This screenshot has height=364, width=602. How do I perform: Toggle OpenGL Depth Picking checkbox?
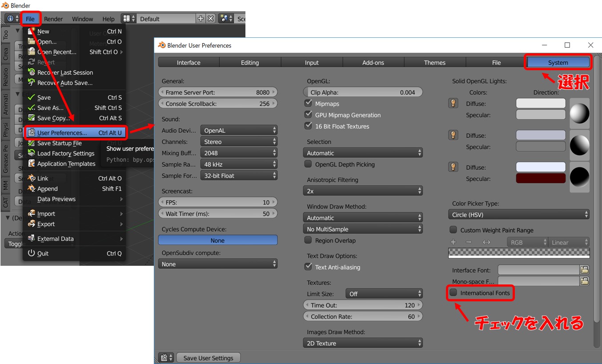308,164
